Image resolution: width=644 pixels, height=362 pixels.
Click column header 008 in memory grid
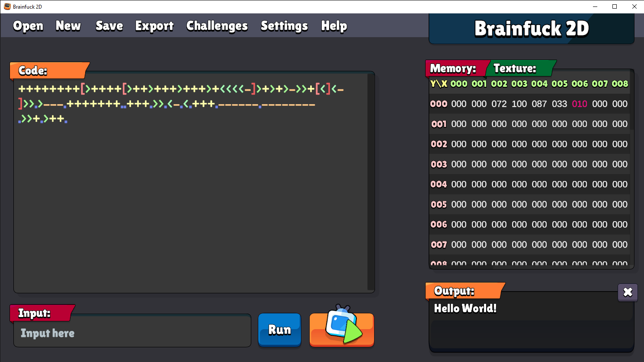click(x=620, y=84)
